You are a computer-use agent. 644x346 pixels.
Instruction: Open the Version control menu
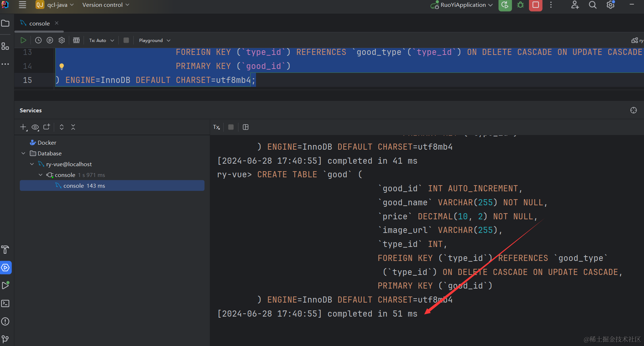point(106,5)
